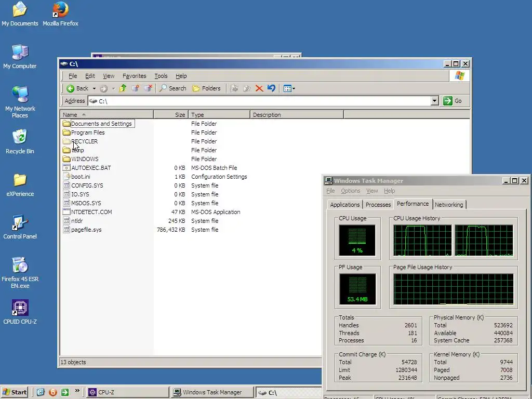532x399 pixels.
Task: Select the Performance tab
Action: (x=413, y=204)
